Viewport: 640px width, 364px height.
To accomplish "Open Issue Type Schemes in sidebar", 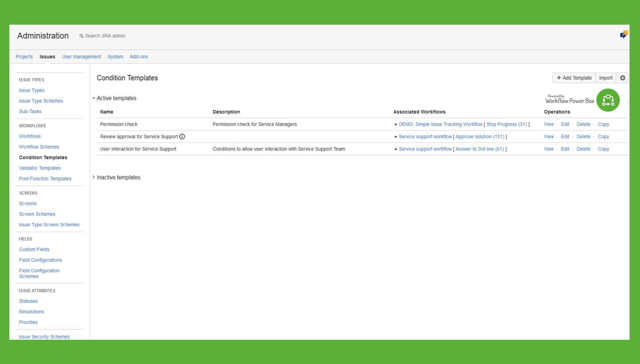I will 41,101.
